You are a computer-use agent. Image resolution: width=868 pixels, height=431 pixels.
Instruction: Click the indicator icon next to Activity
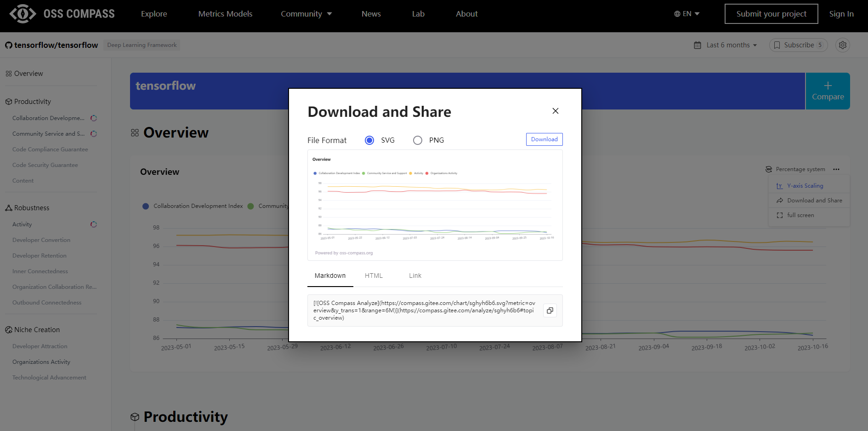(x=94, y=224)
